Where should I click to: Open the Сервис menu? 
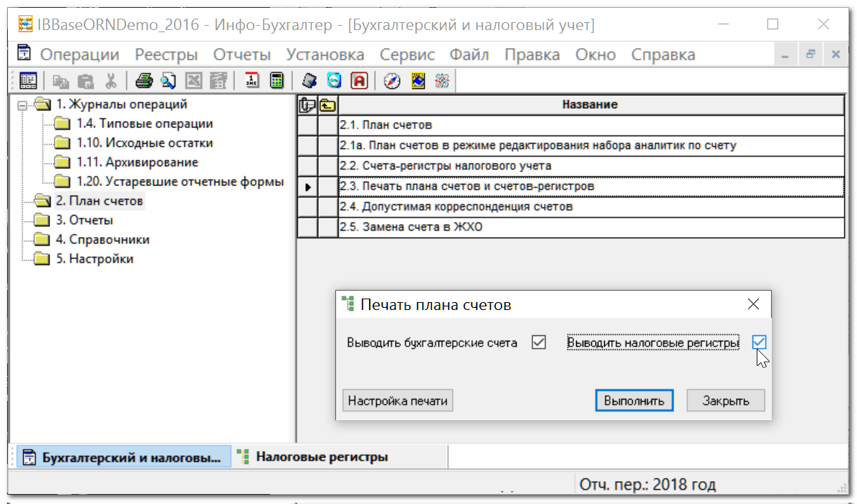pos(407,54)
